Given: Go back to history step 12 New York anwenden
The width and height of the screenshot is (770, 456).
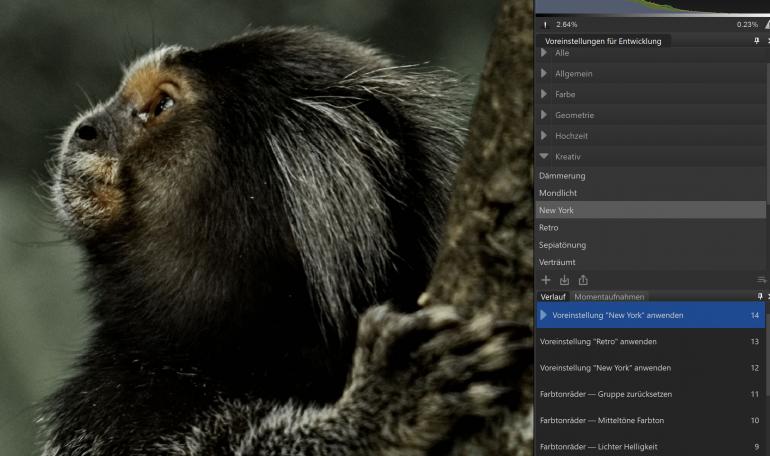Looking at the screenshot, I should 651,368.
